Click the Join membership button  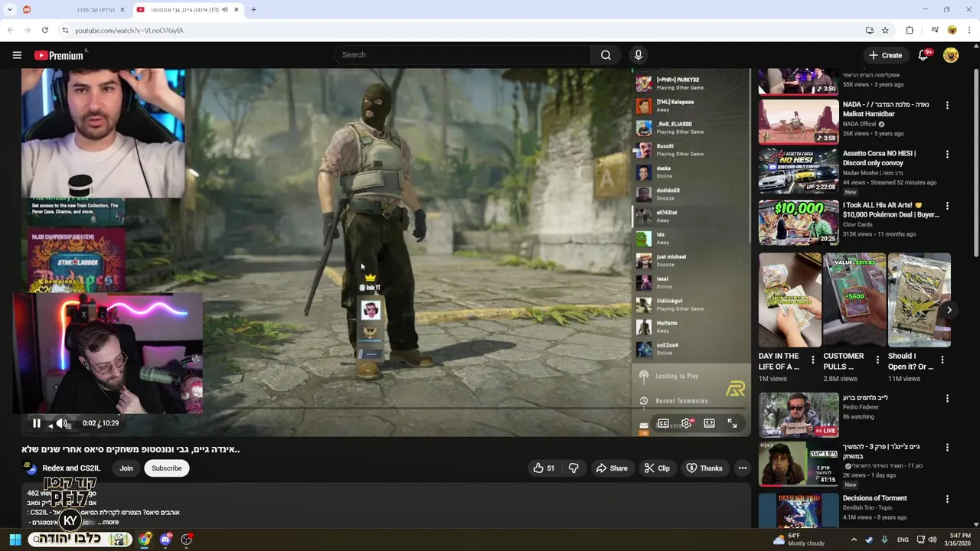[x=126, y=468]
